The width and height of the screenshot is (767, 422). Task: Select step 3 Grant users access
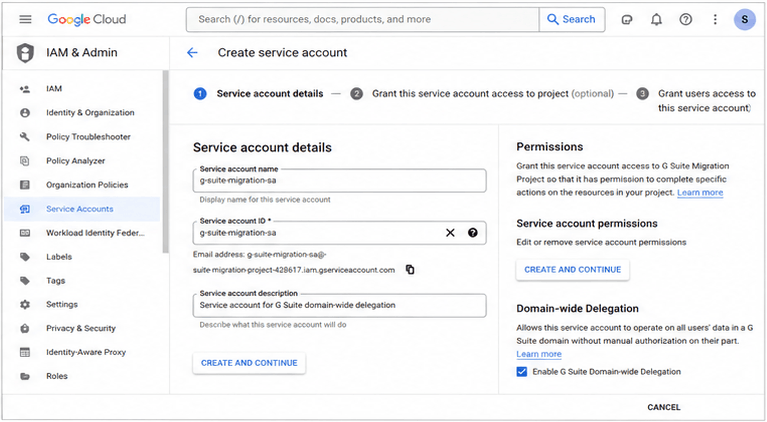click(696, 100)
